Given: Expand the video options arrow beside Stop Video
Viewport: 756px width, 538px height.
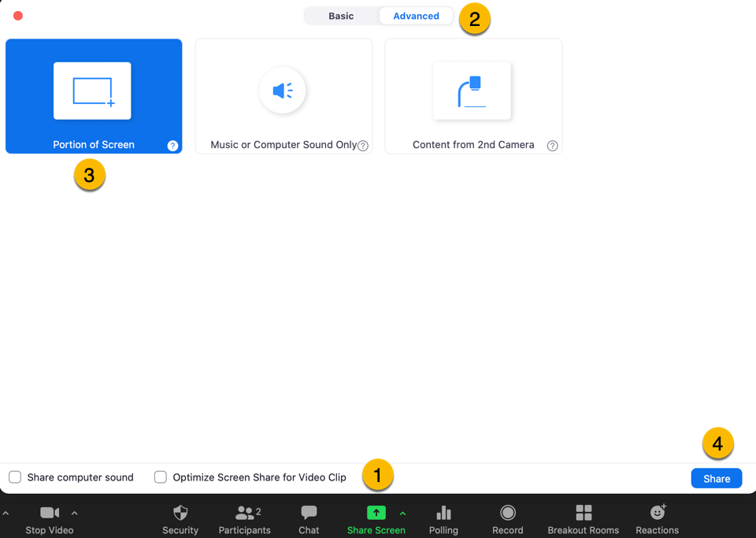Looking at the screenshot, I should point(75,513).
